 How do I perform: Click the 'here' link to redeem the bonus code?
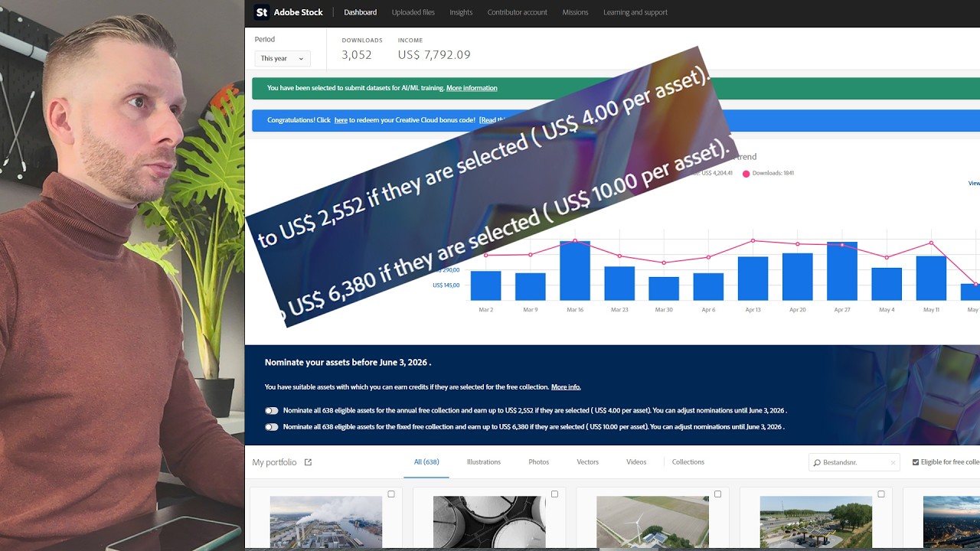click(341, 120)
